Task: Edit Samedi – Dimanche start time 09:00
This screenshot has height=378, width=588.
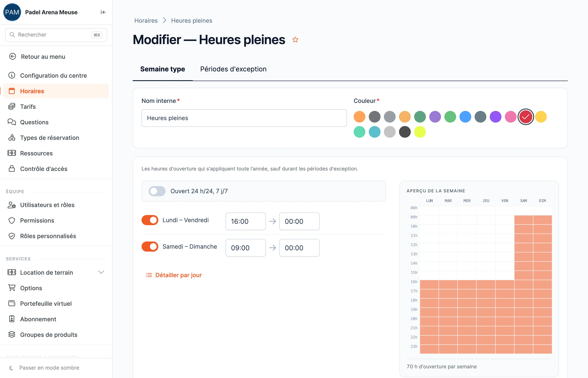Action: (246, 248)
